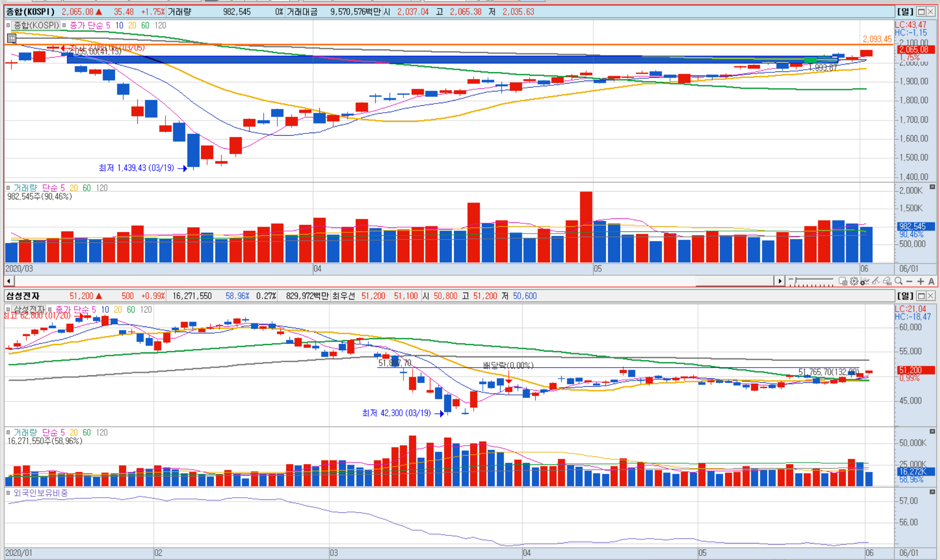This screenshot has height=560, width=940.
Task: Click the magnifier zoom icon
Action: [898, 281]
